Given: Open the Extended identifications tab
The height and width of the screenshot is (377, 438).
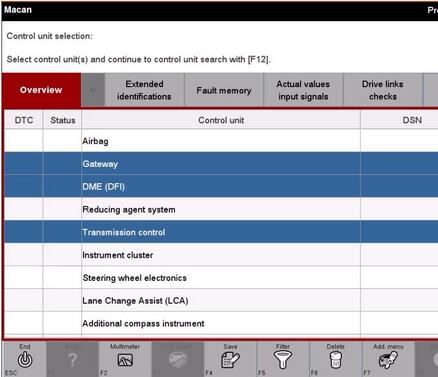Looking at the screenshot, I should [144, 90].
